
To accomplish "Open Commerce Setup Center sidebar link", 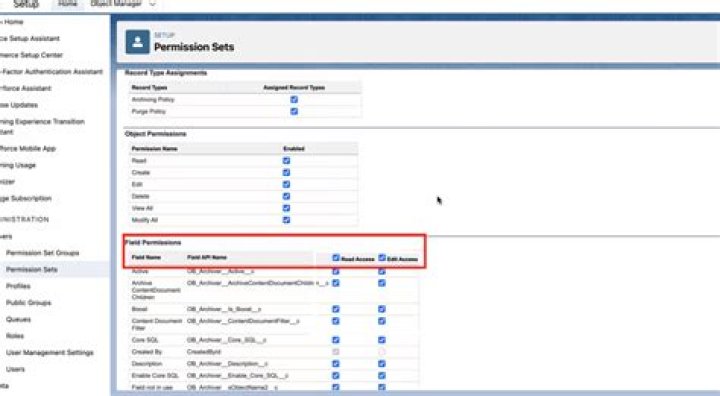I will [x=31, y=55].
